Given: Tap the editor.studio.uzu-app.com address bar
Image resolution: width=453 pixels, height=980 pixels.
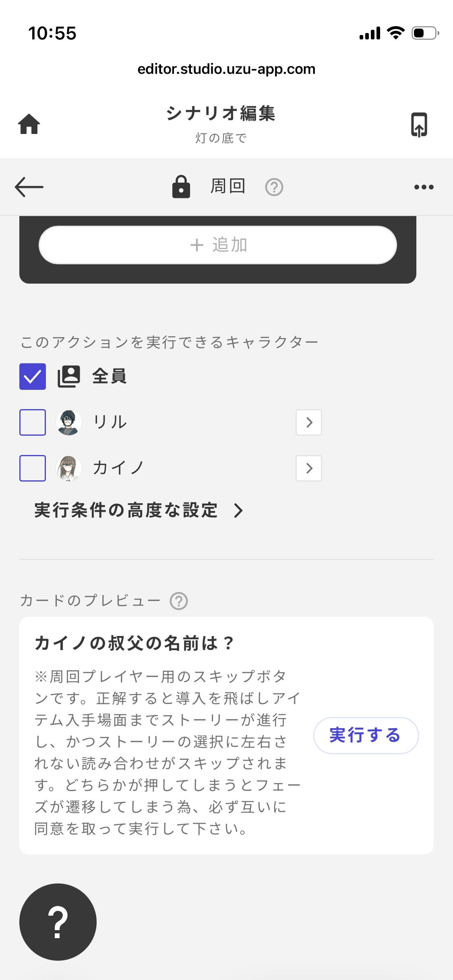Looking at the screenshot, I should coord(226,69).
